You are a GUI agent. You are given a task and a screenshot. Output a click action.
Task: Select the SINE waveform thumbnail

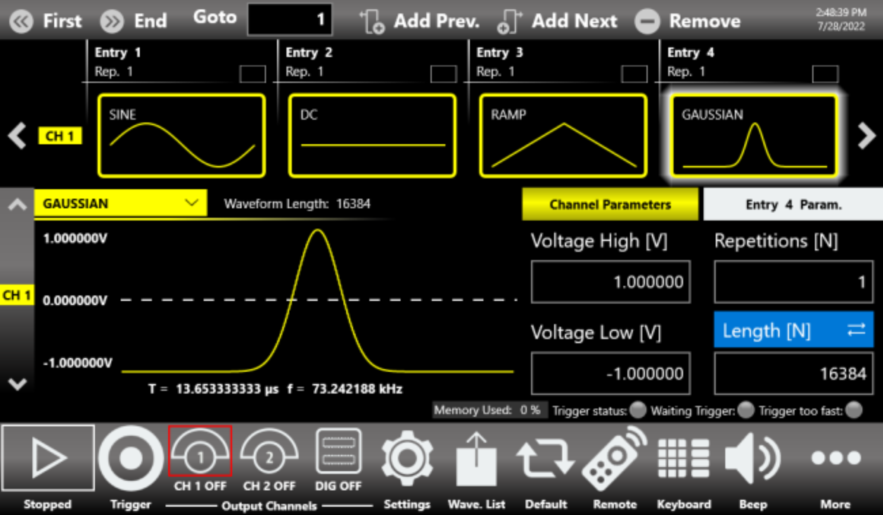[x=181, y=136]
